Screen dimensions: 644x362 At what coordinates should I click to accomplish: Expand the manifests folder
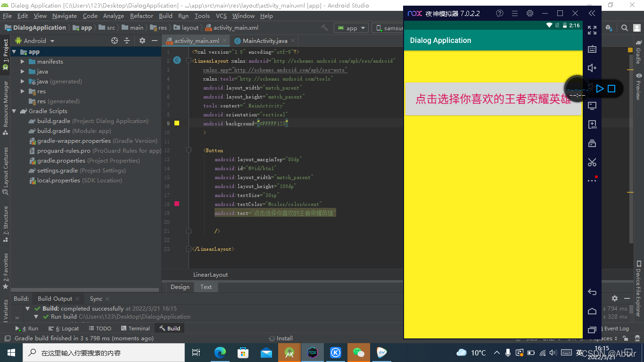coord(22,62)
